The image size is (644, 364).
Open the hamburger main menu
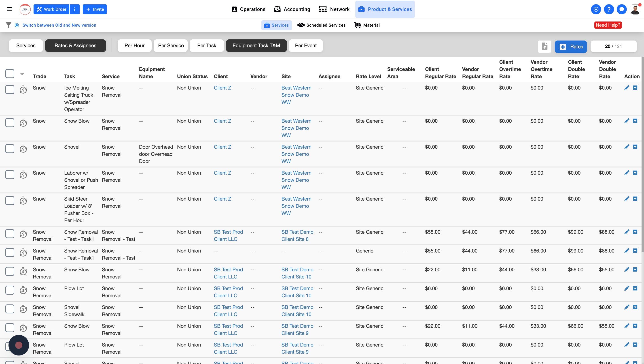click(9, 9)
